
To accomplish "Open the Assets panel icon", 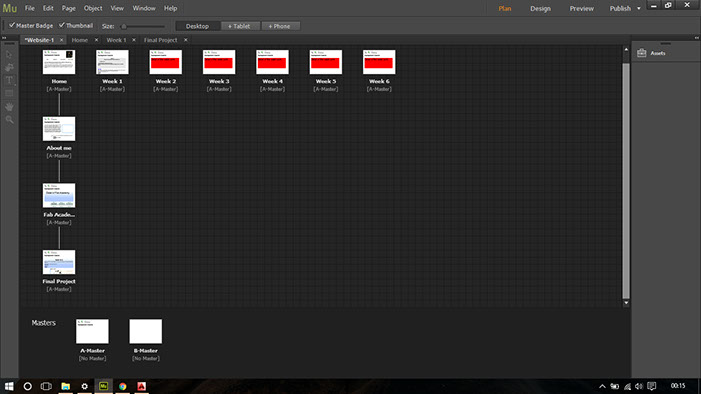I will [x=642, y=53].
